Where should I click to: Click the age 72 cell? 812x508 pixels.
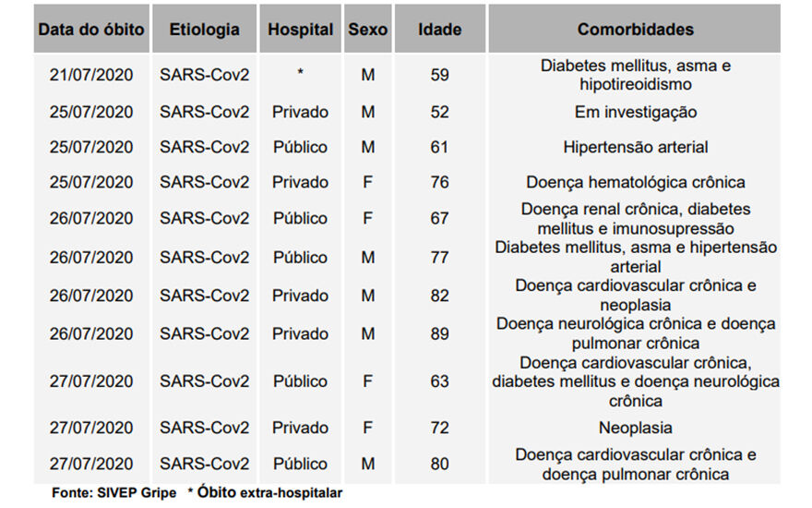point(439,428)
